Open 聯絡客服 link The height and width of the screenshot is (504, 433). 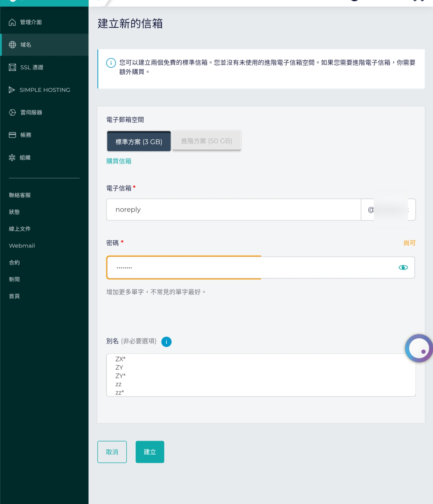(20, 195)
